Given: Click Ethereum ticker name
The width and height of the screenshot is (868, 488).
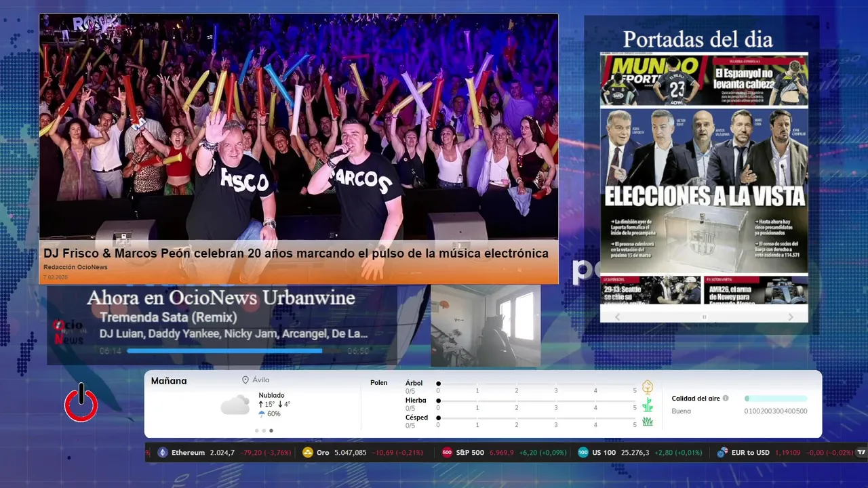Looking at the screenshot, I should point(188,453).
